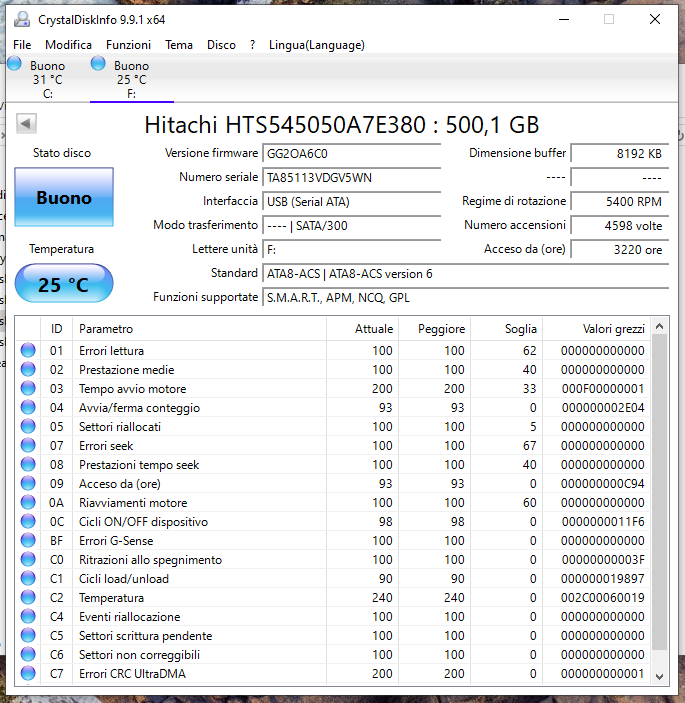Image resolution: width=685 pixels, height=703 pixels.
Task: Click the Numero seriale field
Action: (352, 178)
